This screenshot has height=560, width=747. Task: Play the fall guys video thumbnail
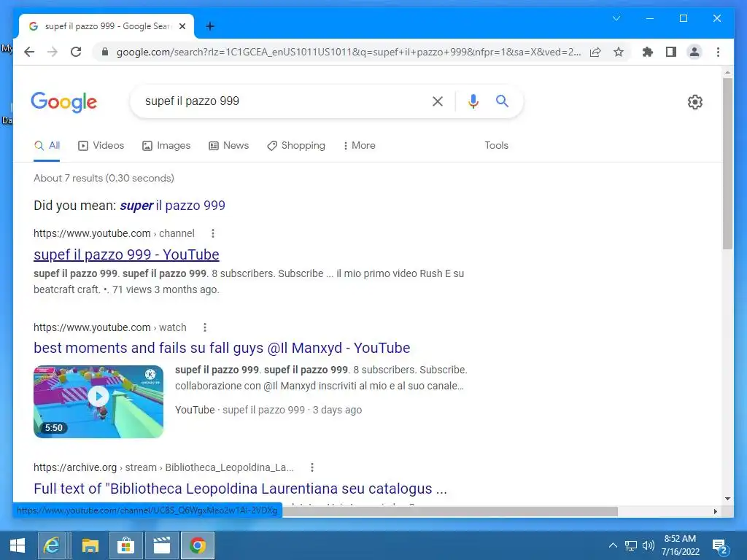pos(98,402)
